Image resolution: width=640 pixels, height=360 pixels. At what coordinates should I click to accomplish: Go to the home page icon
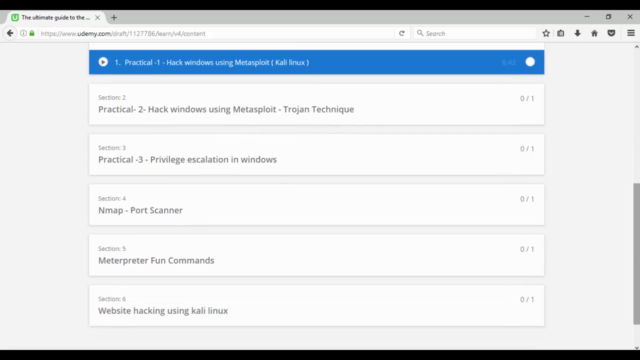594,33
